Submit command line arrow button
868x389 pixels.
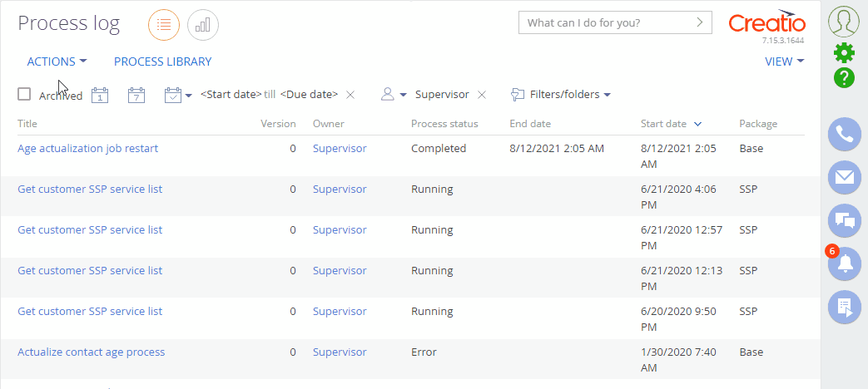(x=700, y=22)
